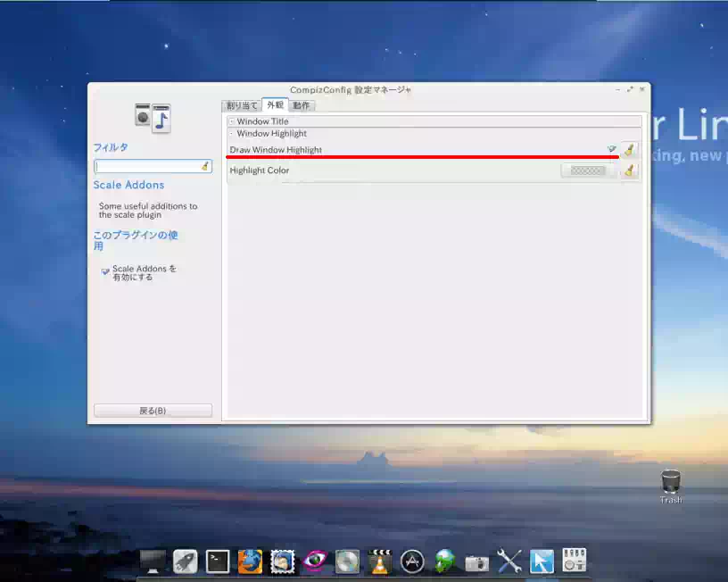Open the blue cursor arrow icon in dock
Viewport: 728px width, 582px height.
[542, 561]
